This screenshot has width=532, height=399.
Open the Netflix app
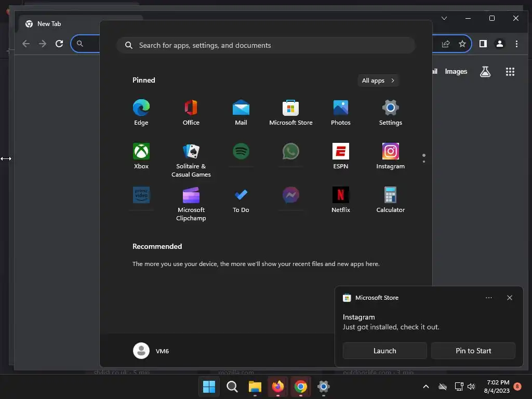pyautogui.click(x=341, y=200)
